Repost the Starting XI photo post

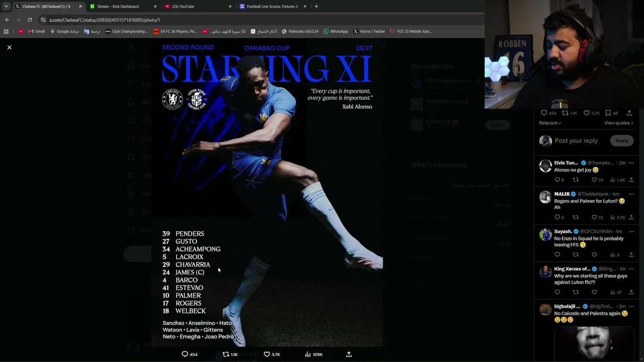(230, 354)
